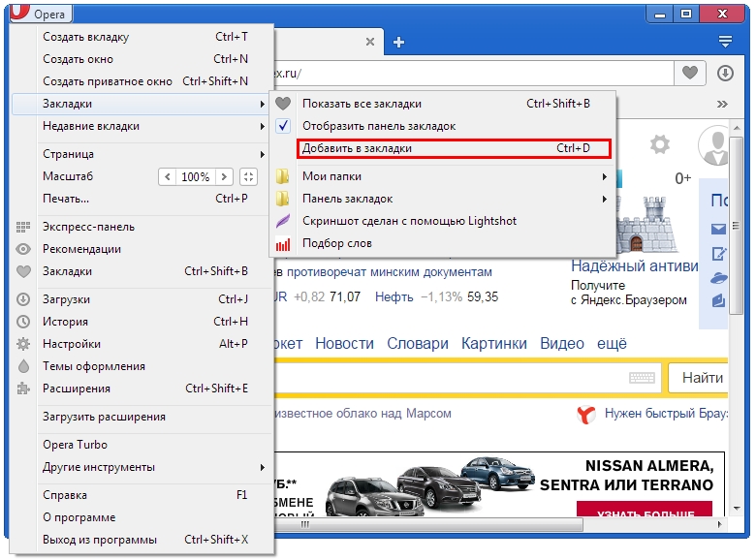Expand the Панель закладок folder submenu
The height and width of the screenshot is (560, 756).
[x=604, y=199]
